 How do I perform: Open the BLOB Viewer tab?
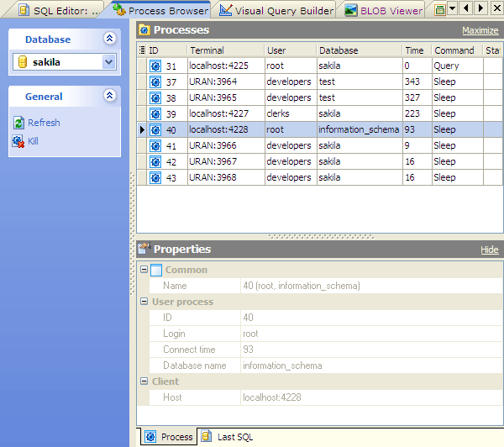tap(383, 10)
